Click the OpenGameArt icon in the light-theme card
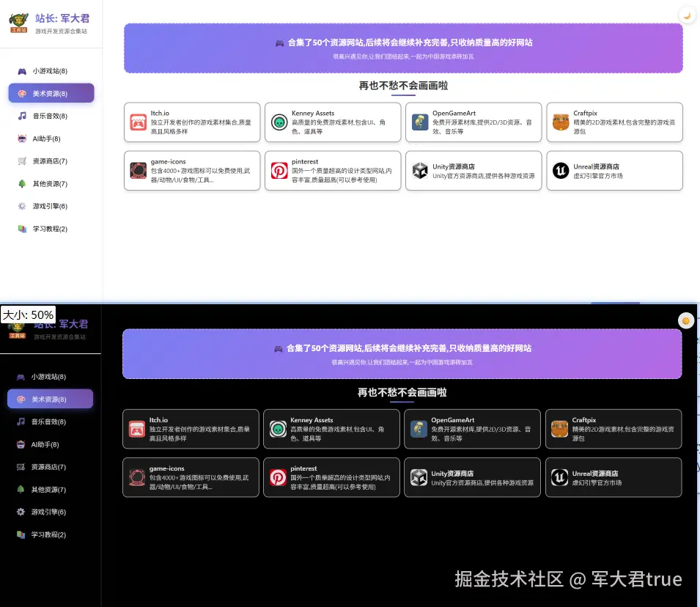The height and width of the screenshot is (607, 700). (x=420, y=122)
